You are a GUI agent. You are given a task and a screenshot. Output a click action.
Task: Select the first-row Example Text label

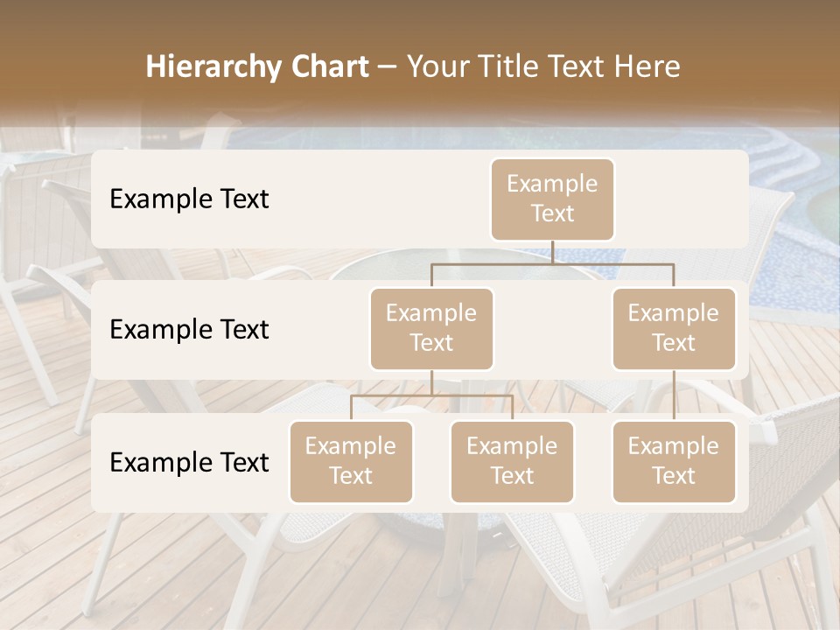(188, 199)
